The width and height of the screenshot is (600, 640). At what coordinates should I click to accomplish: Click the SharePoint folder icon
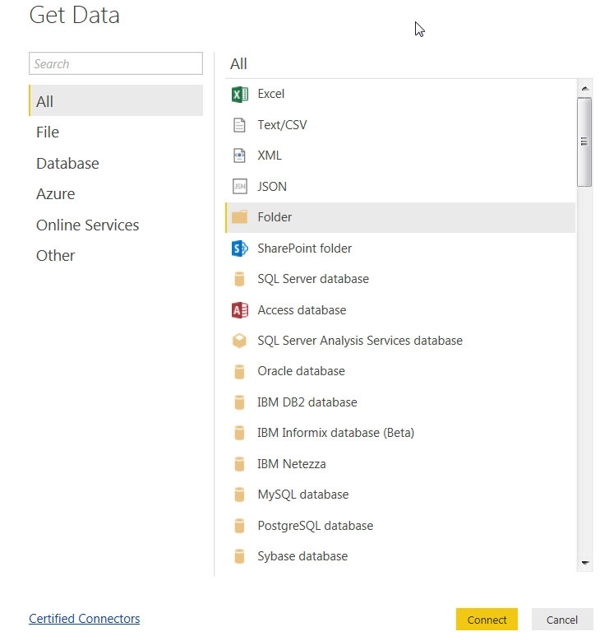(x=240, y=248)
